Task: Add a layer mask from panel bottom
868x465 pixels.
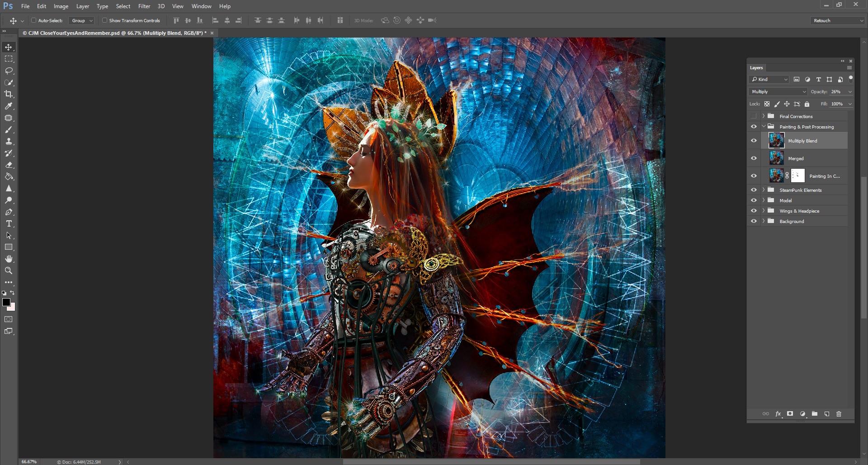Action: coord(790,414)
